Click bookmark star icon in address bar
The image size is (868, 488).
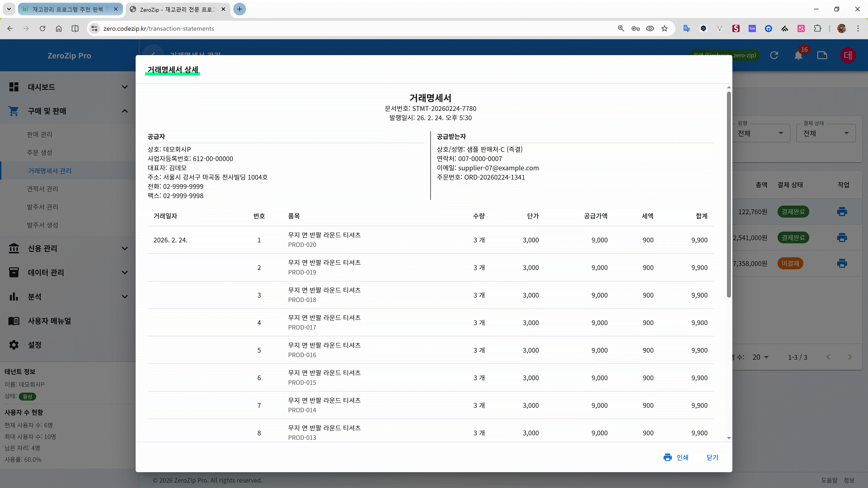click(665, 29)
